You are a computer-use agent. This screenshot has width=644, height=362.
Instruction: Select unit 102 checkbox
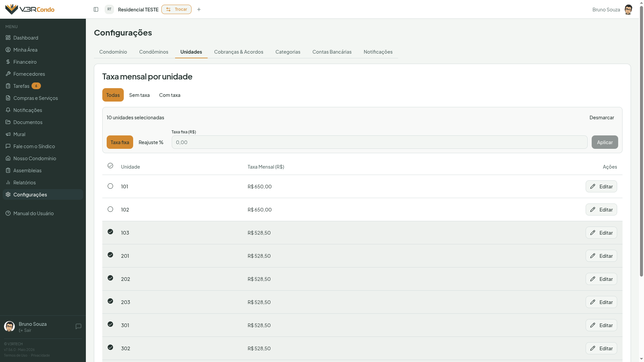tap(110, 209)
